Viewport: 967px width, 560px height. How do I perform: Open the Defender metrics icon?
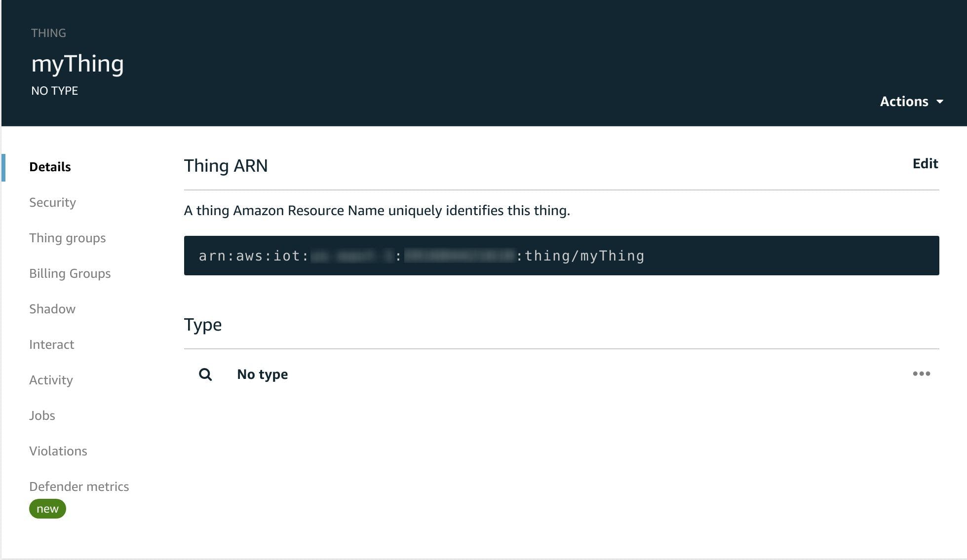click(79, 486)
